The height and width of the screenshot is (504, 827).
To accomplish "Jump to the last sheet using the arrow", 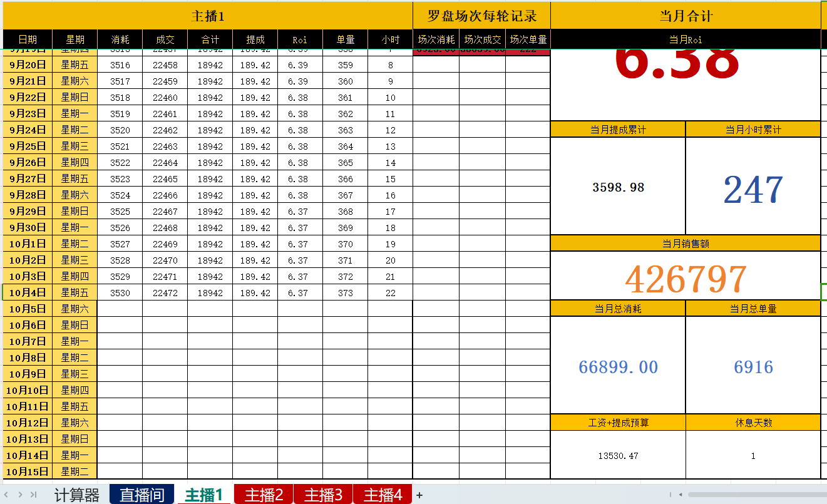I will click(x=33, y=495).
